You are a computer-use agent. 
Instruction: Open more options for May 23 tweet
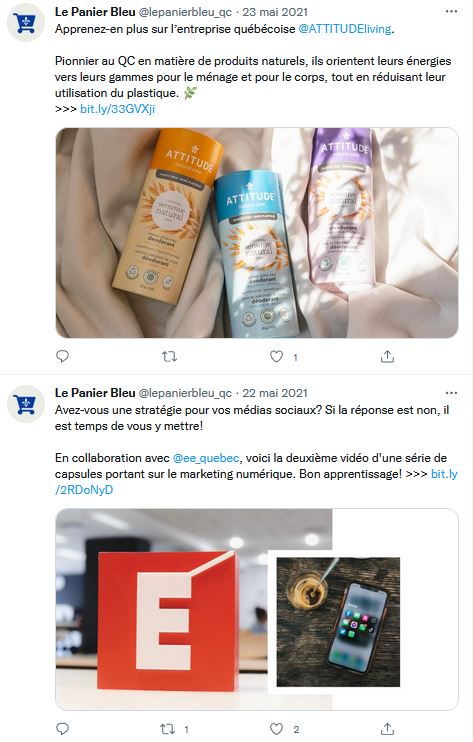(x=452, y=11)
